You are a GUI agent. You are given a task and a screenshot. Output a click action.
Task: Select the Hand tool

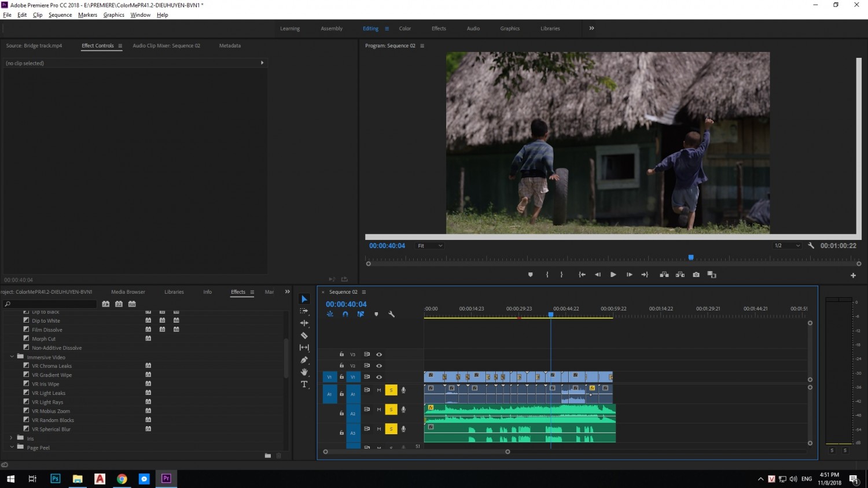click(x=304, y=372)
